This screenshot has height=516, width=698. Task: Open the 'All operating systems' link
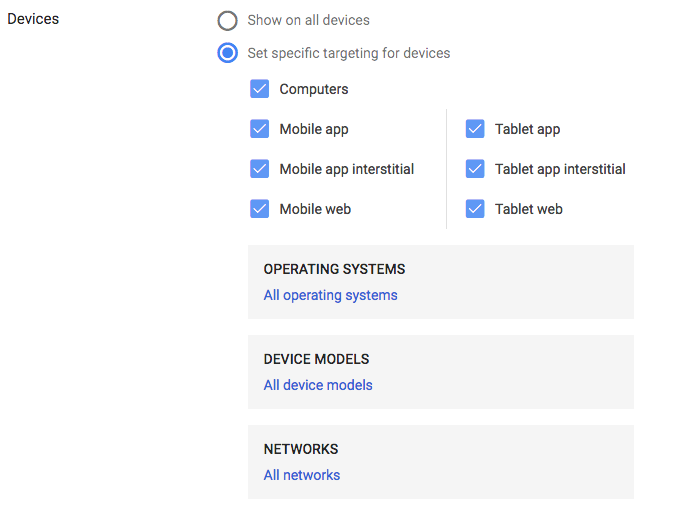(x=330, y=295)
